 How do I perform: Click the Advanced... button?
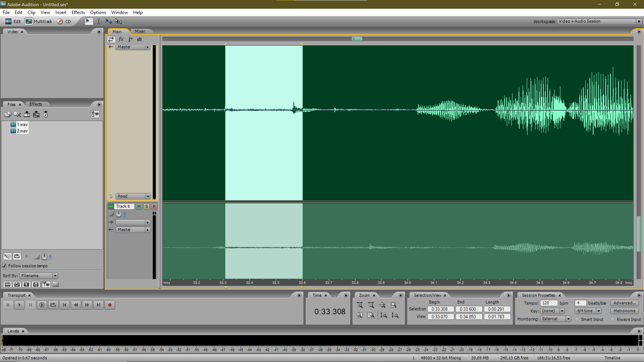tap(624, 303)
